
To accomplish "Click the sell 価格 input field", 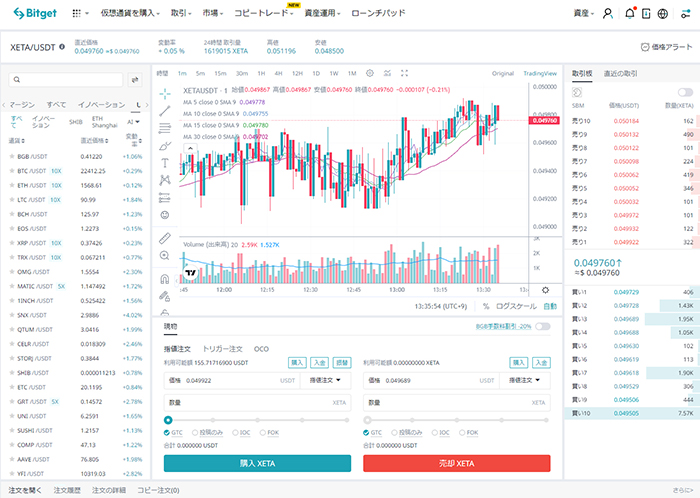I will [431, 380].
